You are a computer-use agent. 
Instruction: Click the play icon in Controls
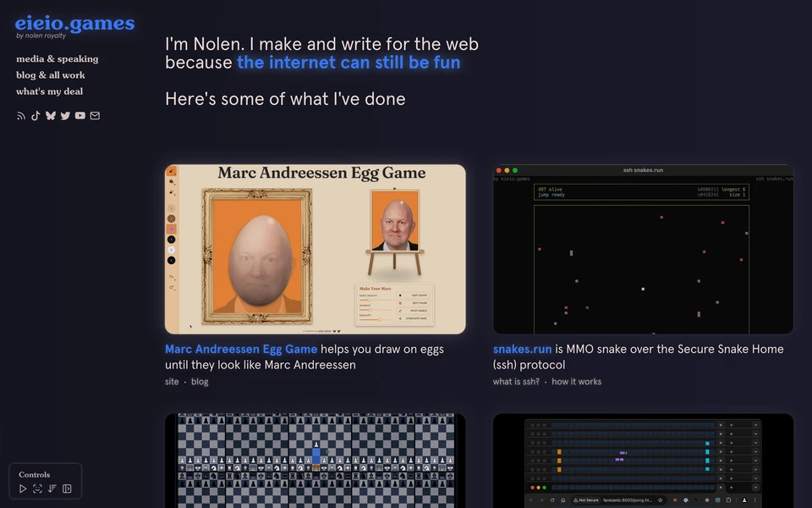click(23, 489)
